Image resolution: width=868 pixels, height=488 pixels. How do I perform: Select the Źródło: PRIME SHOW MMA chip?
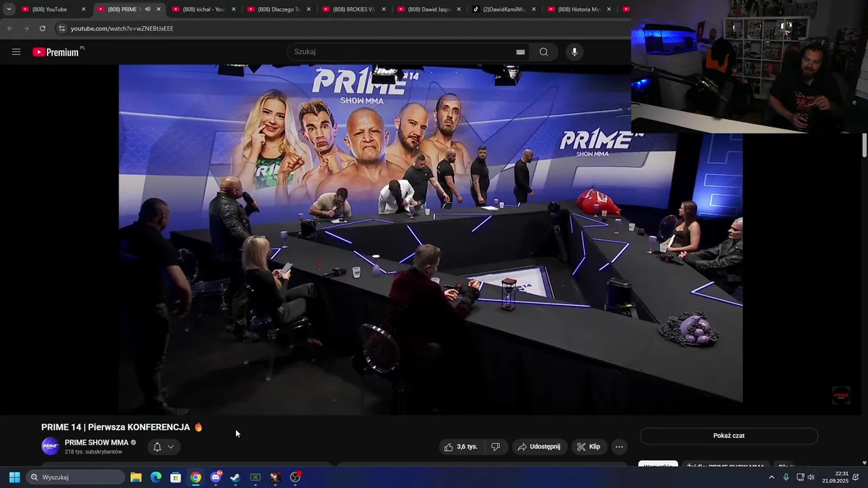coord(726,466)
